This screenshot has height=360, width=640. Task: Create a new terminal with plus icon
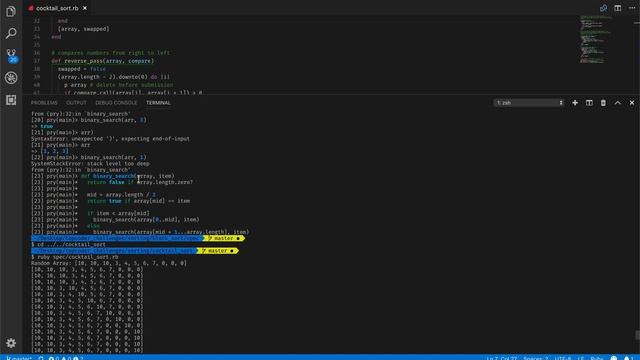tap(575, 103)
